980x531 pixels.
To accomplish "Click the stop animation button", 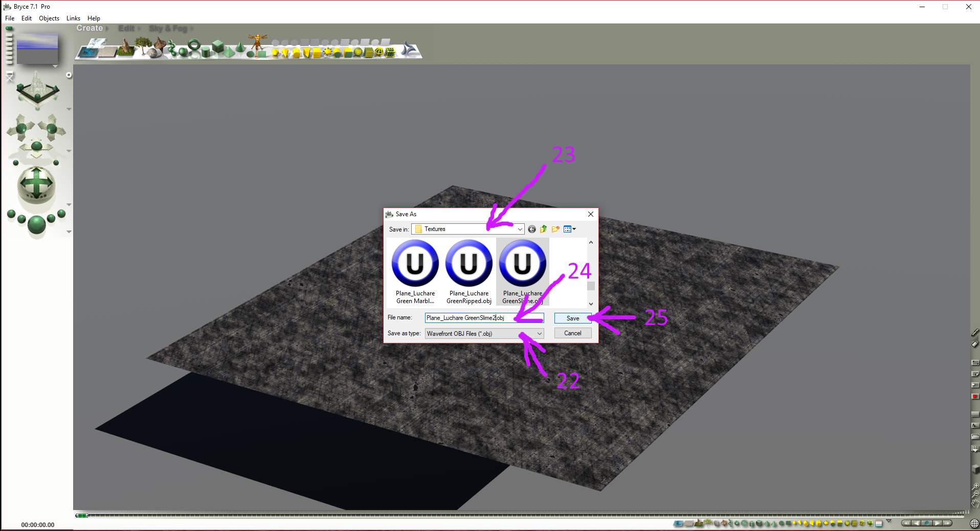I will [926, 523].
